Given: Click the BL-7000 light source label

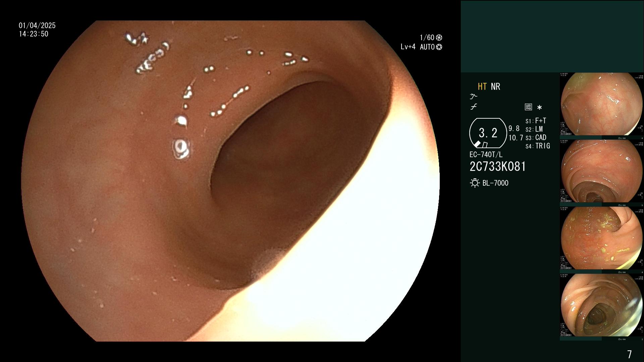Looking at the screenshot, I should [x=495, y=183].
